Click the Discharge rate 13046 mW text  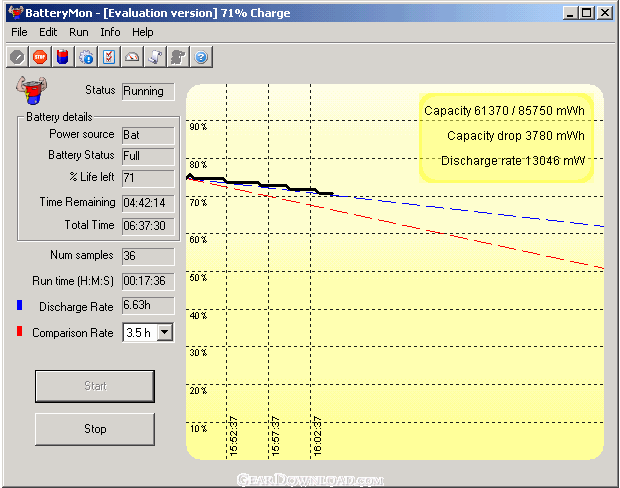coord(513,161)
